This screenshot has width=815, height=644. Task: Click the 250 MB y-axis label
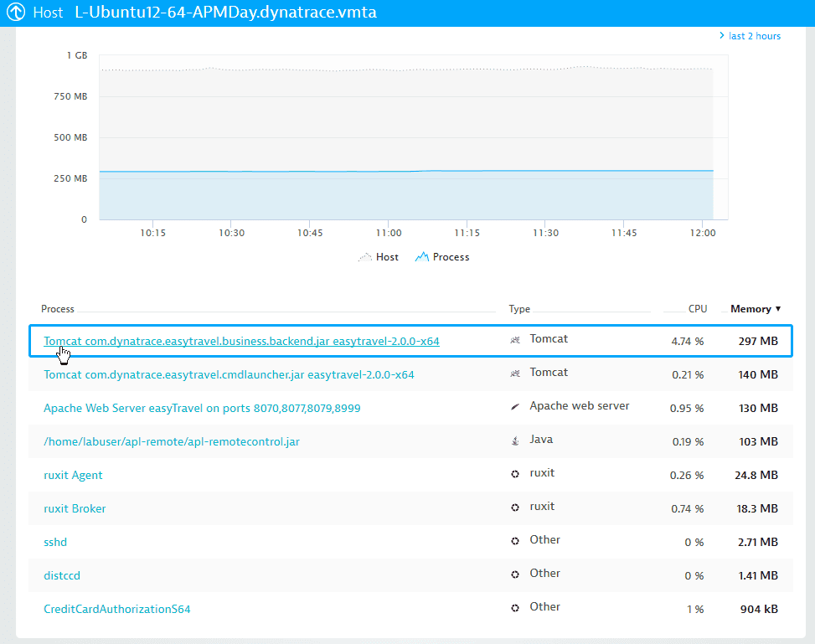[x=70, y=178]
